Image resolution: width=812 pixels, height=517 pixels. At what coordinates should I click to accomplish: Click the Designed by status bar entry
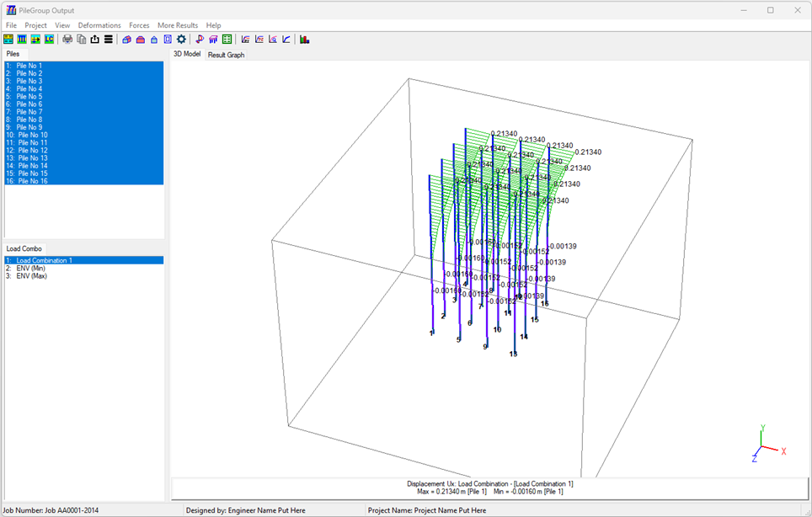click(245, 510)
